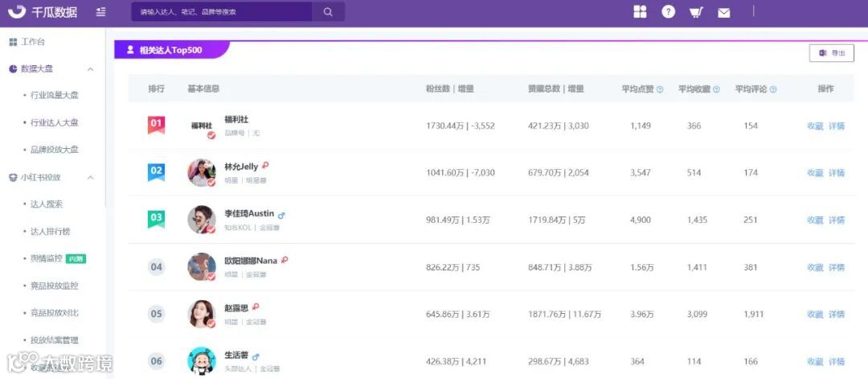Screen dimensions: 868x379
Task: Click the 导出 export button
Action: pos(832,53)
